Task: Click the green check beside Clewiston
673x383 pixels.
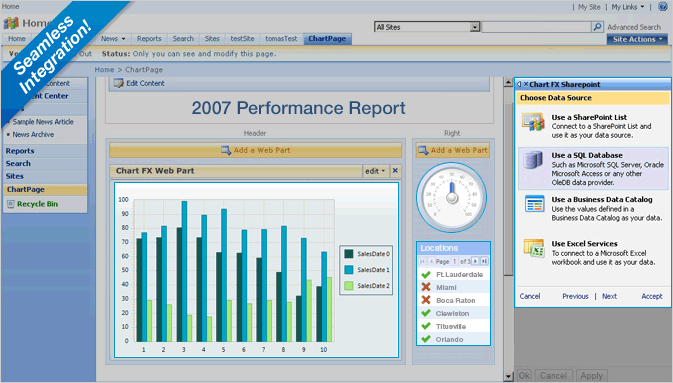Action: click(x=426, y=313)
